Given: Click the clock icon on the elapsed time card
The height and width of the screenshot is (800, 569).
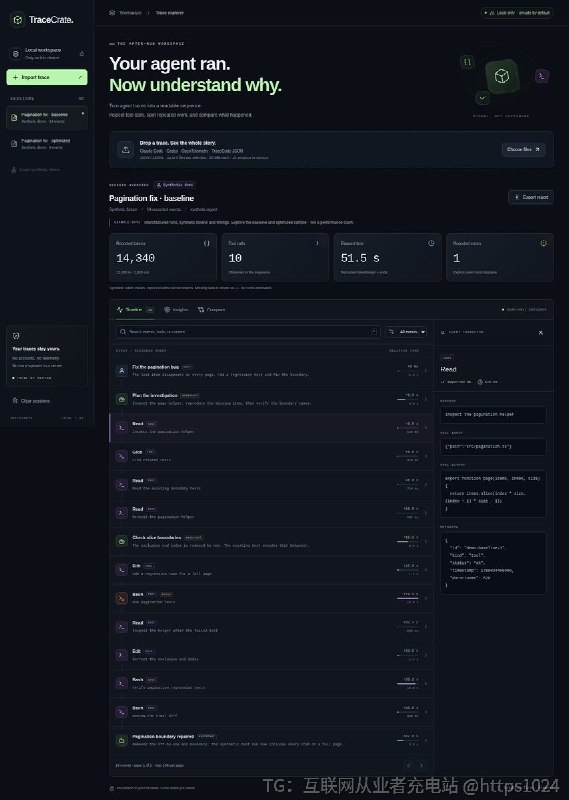Looking at the screenshot, I should [431, 243].
